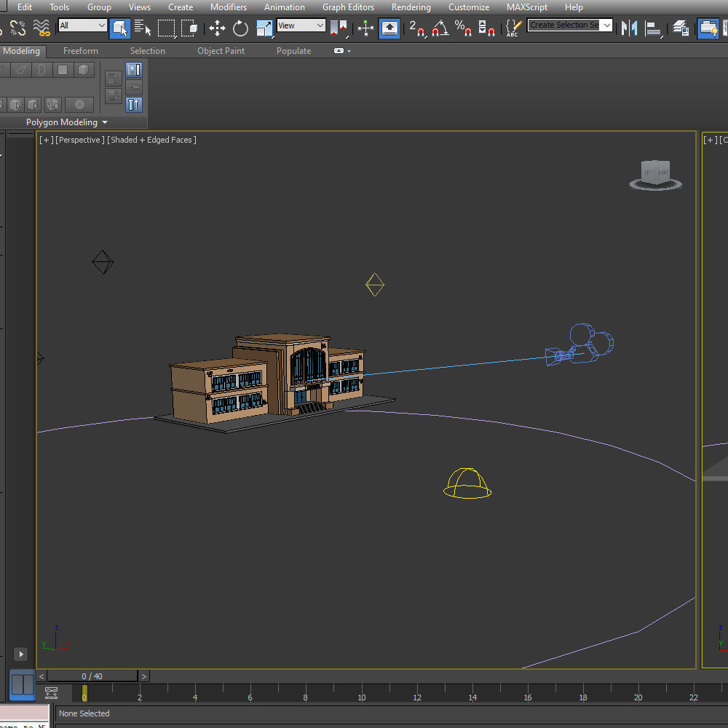Open the MAXScript menu
Screen dimensions: 728x728
[527, 7]
